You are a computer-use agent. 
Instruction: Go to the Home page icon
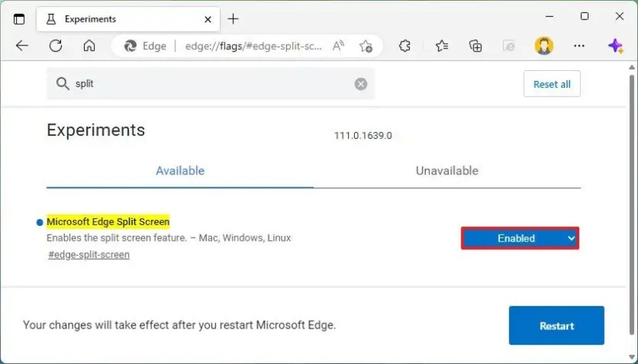pyautogui.click(x=89, y=46)
